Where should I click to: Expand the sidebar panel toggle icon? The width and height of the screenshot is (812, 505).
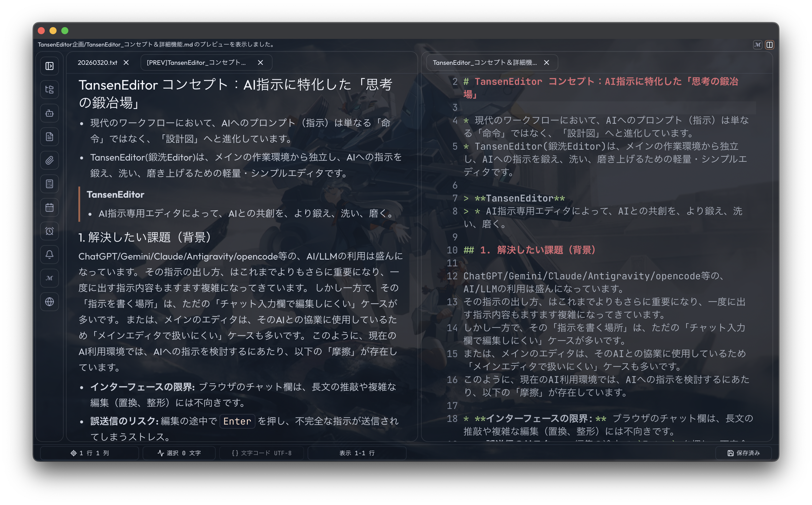(x=49, y=66)
